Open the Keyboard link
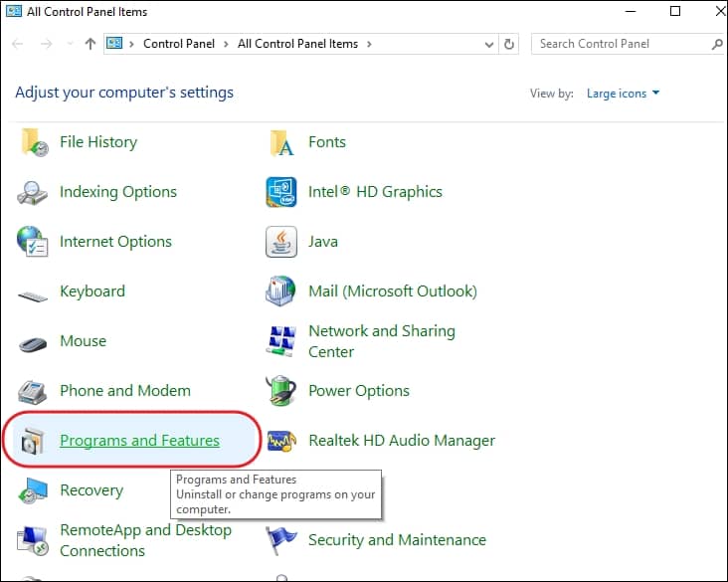 click(x=92, y=291)
